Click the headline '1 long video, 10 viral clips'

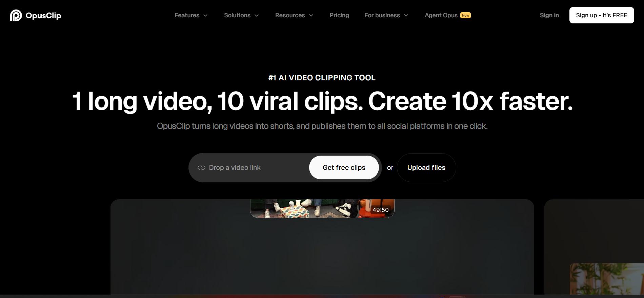[217, 101]
